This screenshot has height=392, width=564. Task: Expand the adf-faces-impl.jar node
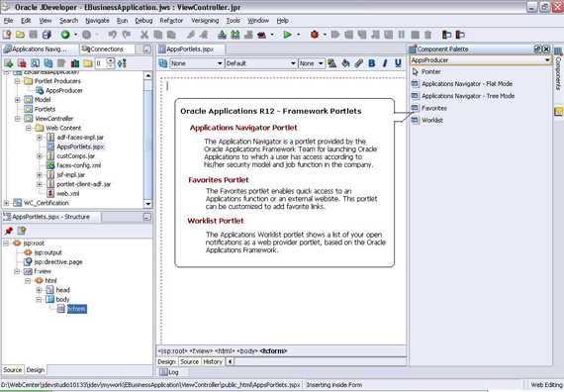[x=40, y=138]
